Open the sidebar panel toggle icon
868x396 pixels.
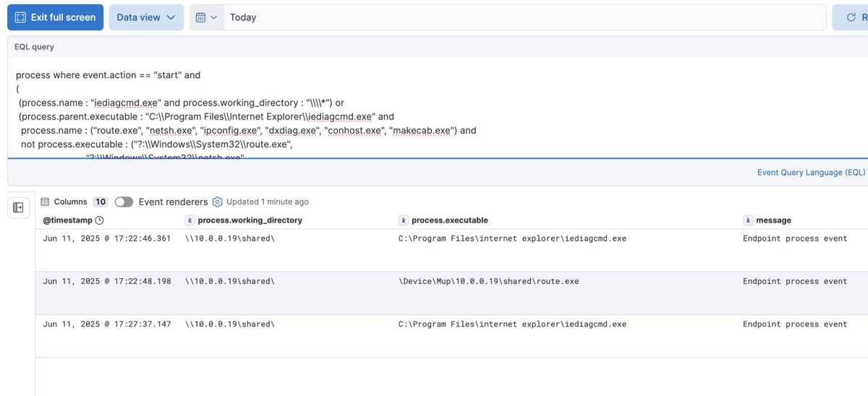pyautogui.click(x=18, y=207)
